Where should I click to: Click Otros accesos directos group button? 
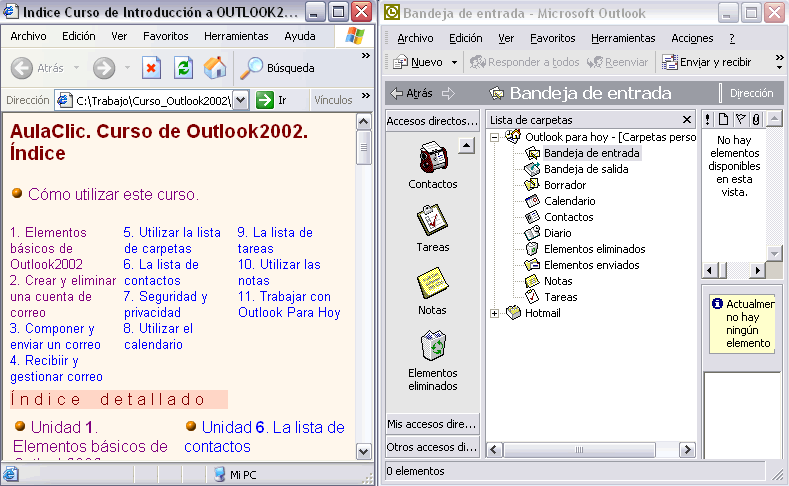(432, 447)
